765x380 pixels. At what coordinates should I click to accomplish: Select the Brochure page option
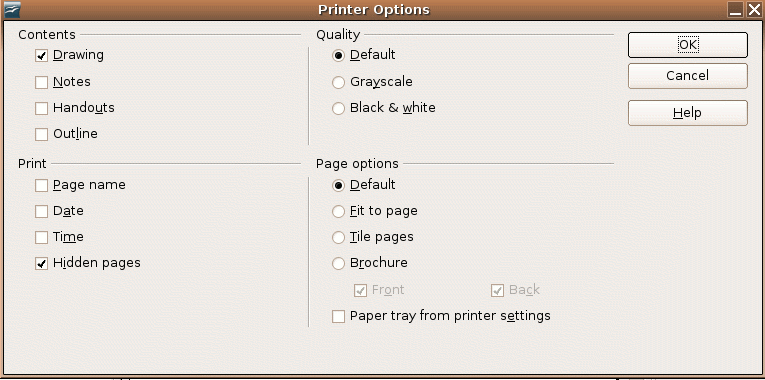[x=338, y=263]
